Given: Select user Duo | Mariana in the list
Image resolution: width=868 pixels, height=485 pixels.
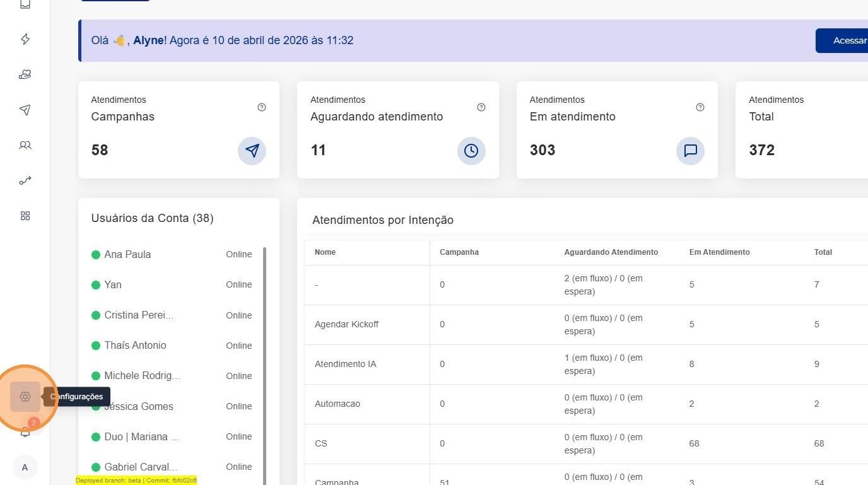Looking at the screenshot, I should click(x=141, y=436).
